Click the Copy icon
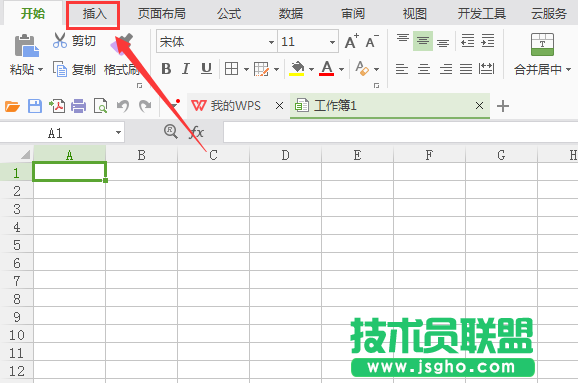Screen dimensions: 578x383 point(60,69)
